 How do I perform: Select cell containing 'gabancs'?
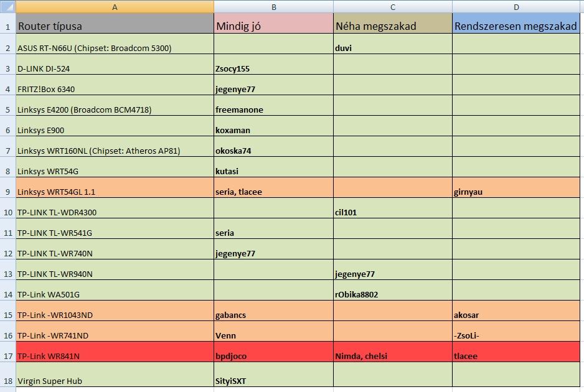(274, 310)
